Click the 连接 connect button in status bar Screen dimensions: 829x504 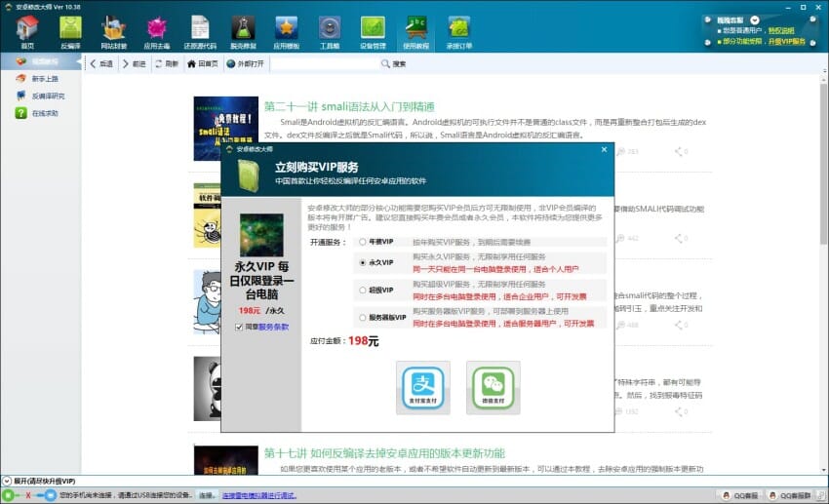point(206,495)
